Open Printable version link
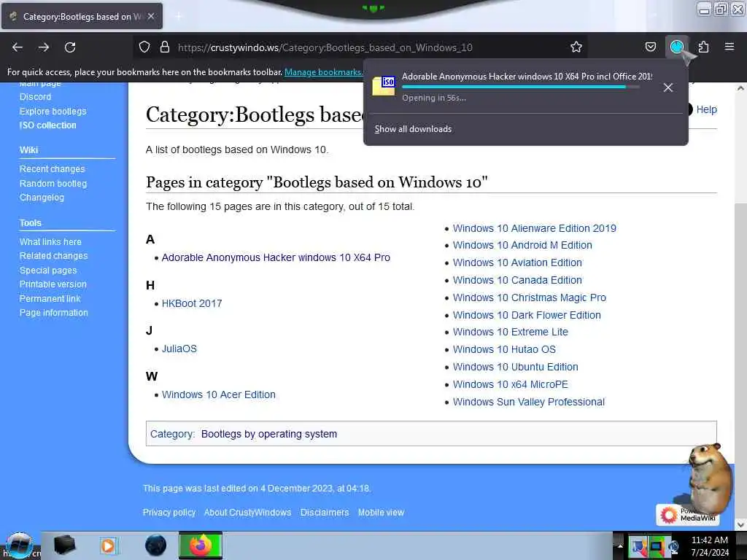747x560 pixels. 53,284
